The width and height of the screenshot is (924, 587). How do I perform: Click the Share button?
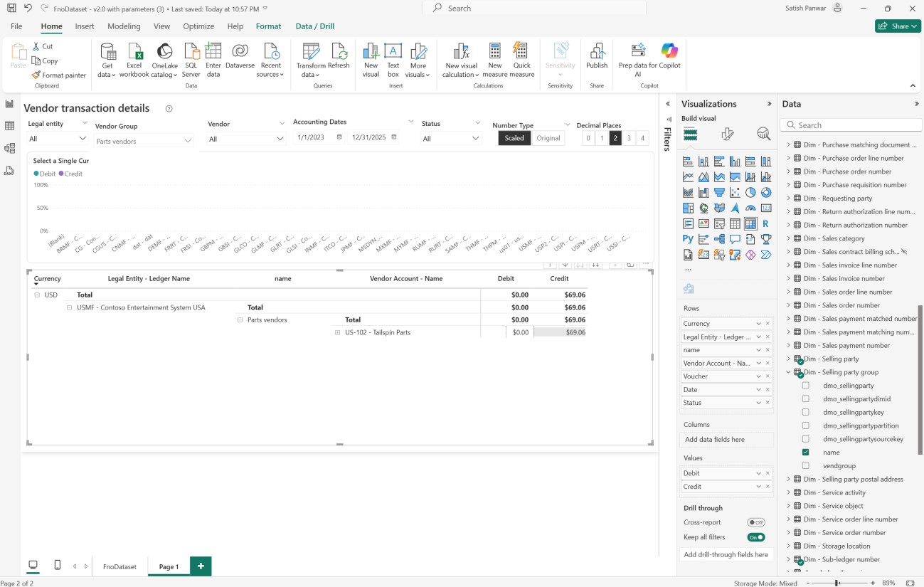897,26
